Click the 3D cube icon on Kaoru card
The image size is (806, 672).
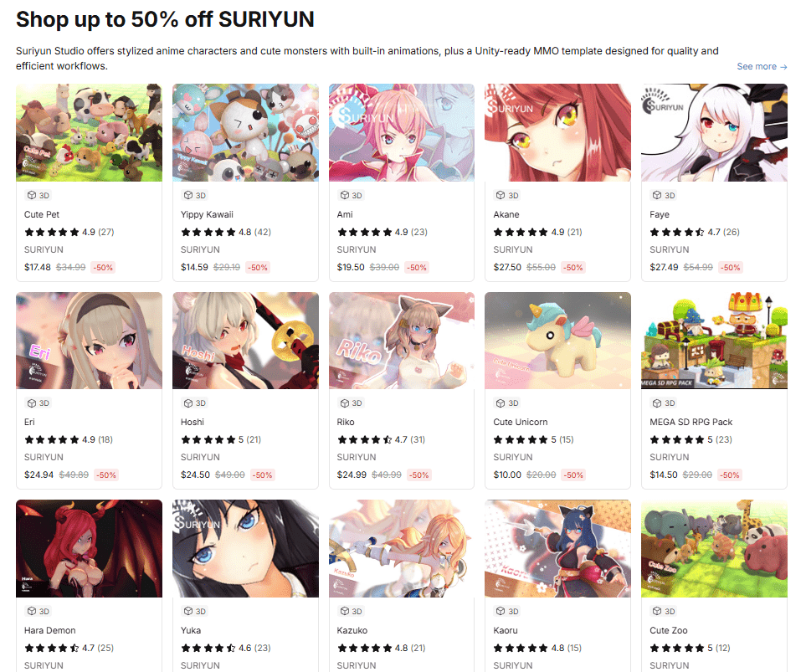pos(501,611)
